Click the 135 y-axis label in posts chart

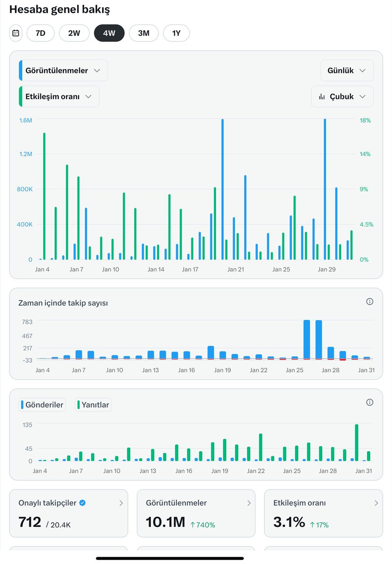coord(27,424)
